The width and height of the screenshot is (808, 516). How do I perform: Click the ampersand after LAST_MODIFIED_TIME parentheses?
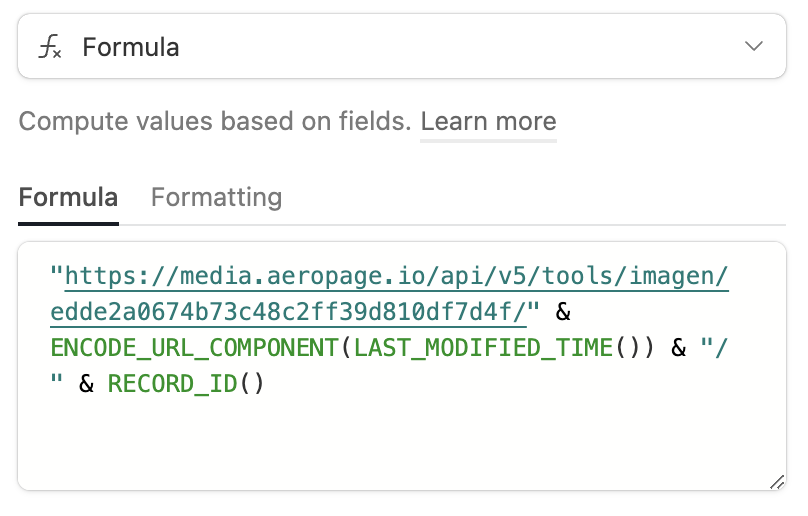(x=679, y=348)
